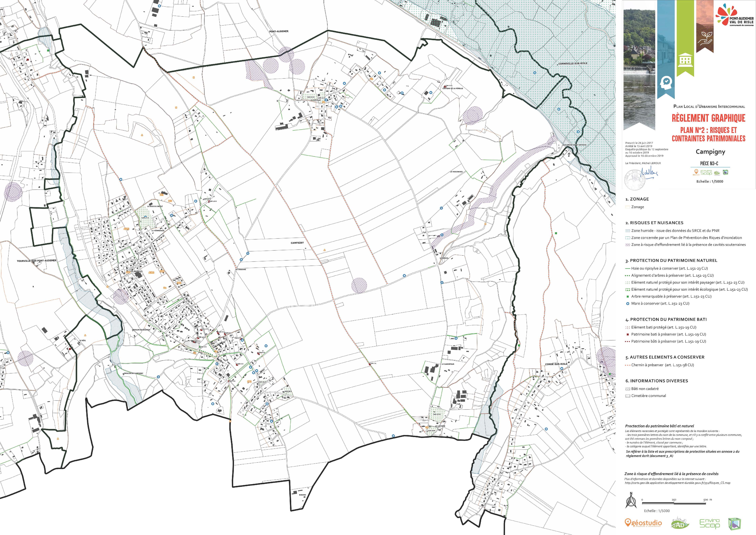Click the TOURVILLE-SUR-PONT-AUDEMER map label
The height and width of the screenshot is (535, 756).
point(37,261)
